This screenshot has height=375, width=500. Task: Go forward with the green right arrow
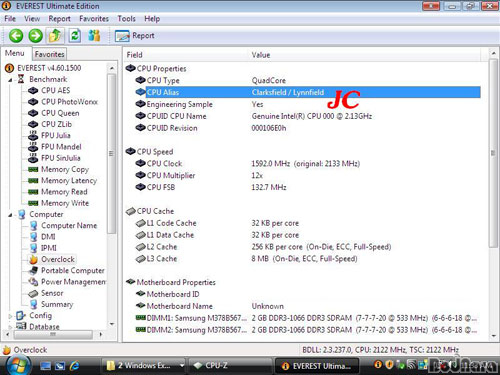pos(35,36)
